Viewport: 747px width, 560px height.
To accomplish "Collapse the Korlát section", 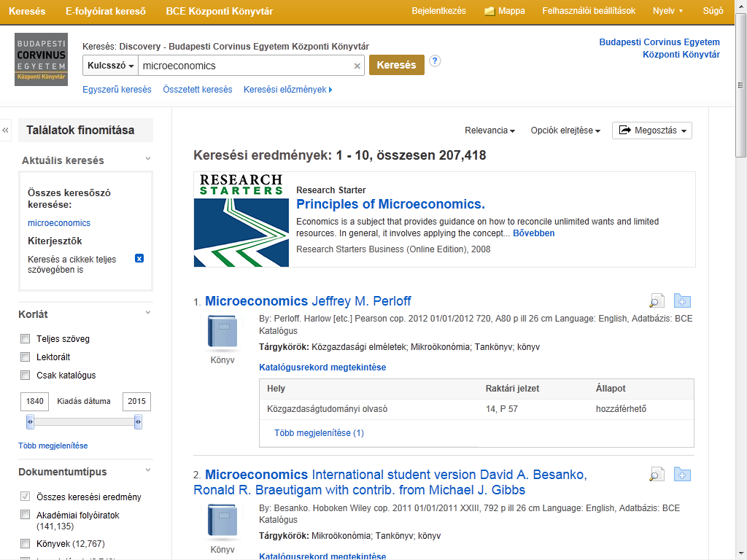I will click(x=148, y=312).
